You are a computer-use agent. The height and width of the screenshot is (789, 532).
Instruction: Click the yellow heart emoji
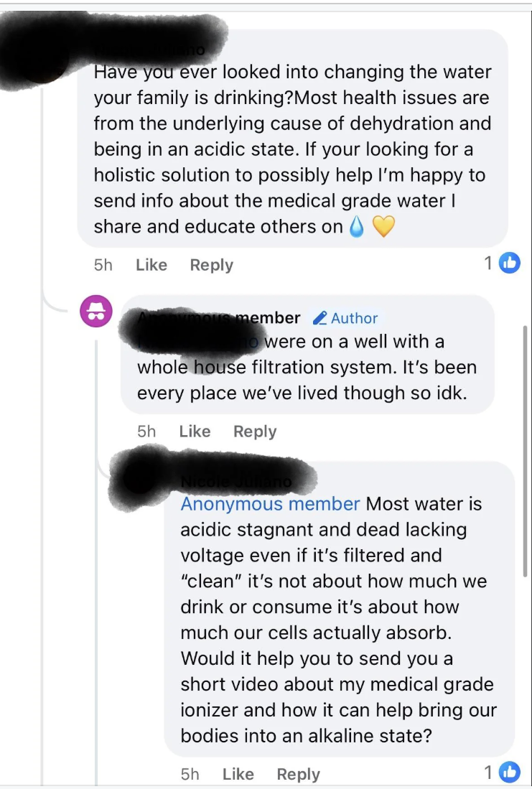384,227
